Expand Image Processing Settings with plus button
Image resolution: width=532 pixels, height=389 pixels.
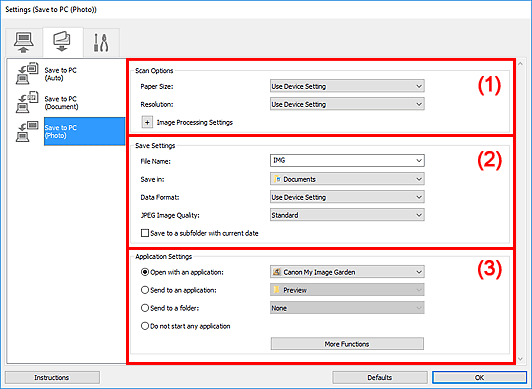147,122
